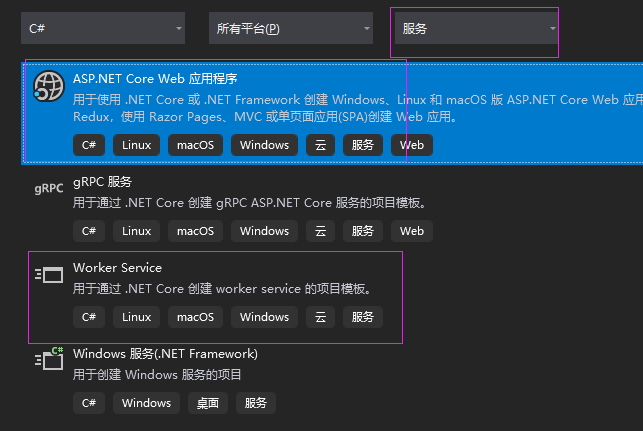Expand the 服务 project type dropdown

click(475, 28)
